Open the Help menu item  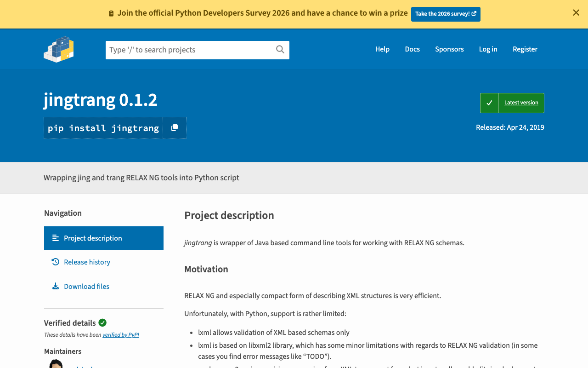pos(382,49)
